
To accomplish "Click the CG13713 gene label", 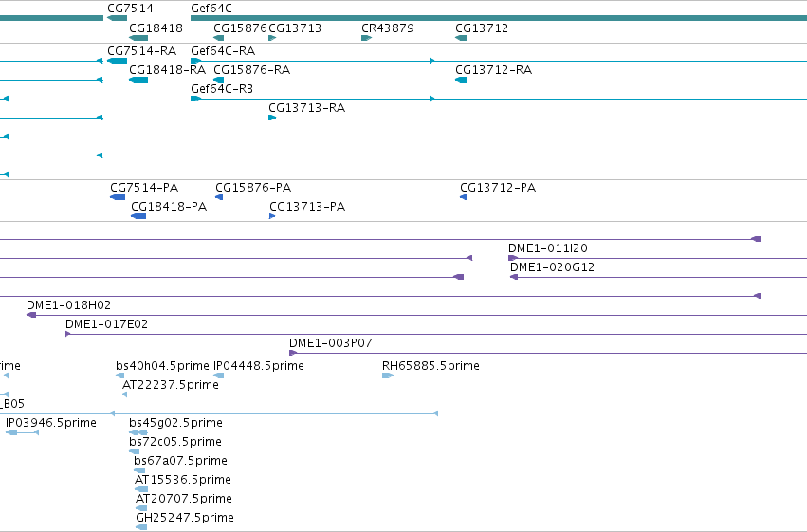I will (x=295, y=28).
